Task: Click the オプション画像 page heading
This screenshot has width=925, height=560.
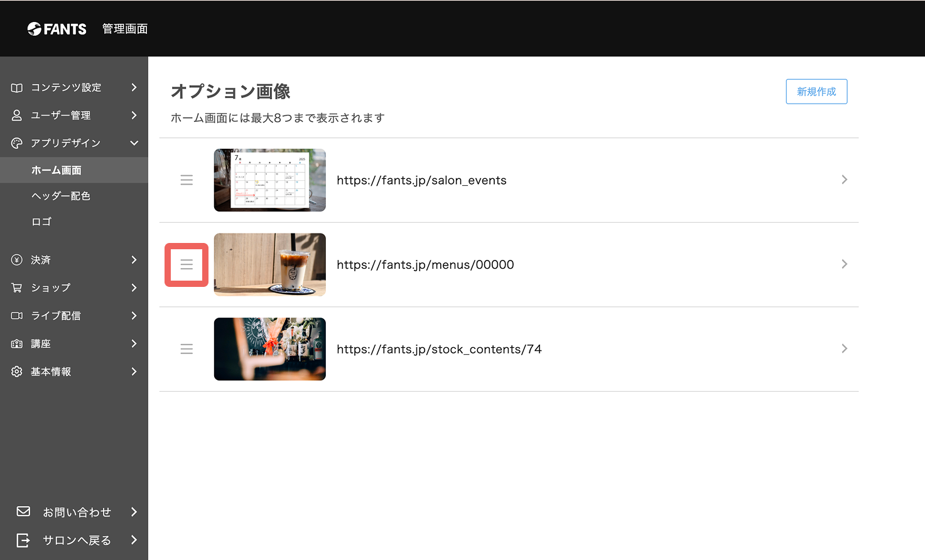Action: [230, 92]
